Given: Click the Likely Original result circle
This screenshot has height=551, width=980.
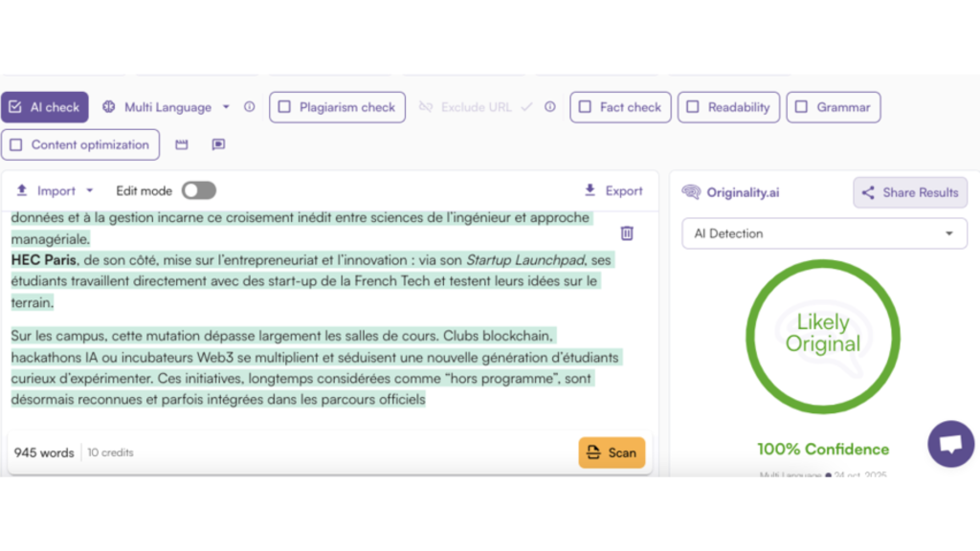Looking at the screenshot, I should 823,337.
